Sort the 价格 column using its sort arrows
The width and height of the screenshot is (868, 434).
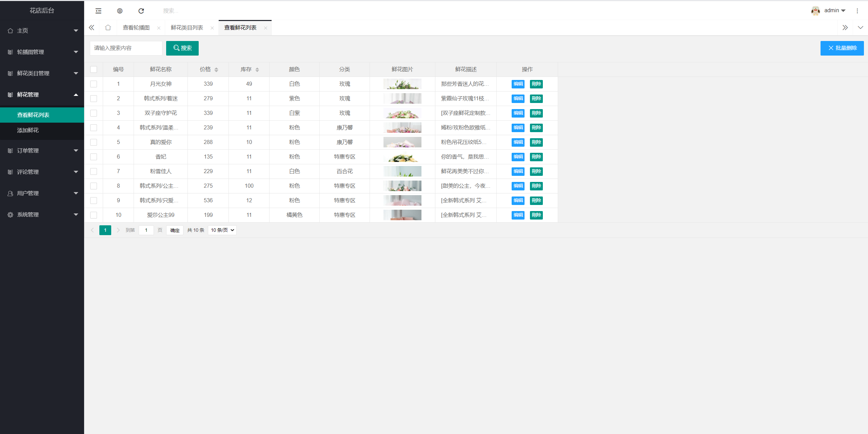[x=216, y=69]
